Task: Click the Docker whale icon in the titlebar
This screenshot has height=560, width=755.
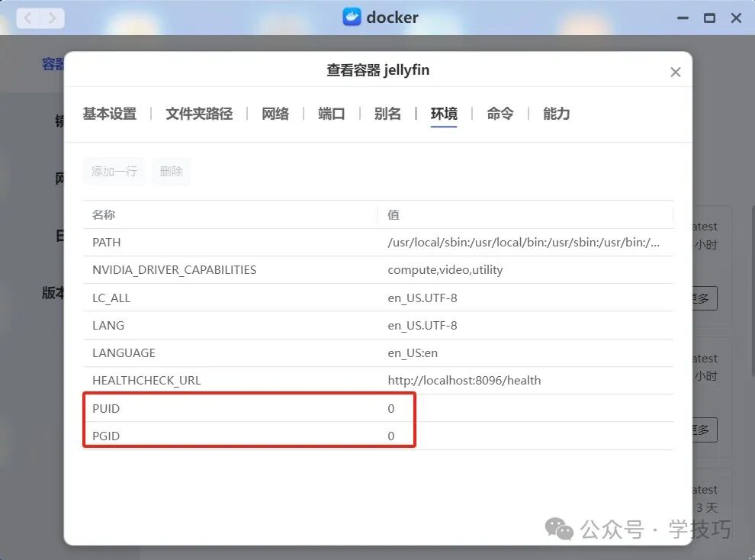Action: click(x=351, y=17)
